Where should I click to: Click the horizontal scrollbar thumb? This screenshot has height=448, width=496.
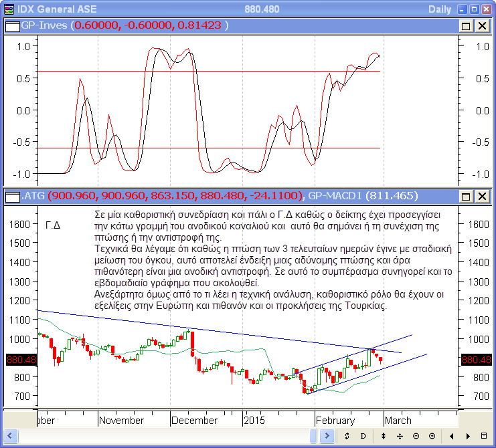[313, 436]
